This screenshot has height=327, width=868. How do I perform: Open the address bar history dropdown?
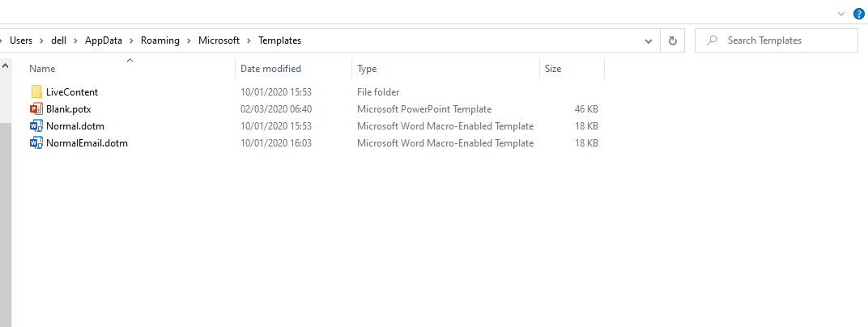pos(649,40)
